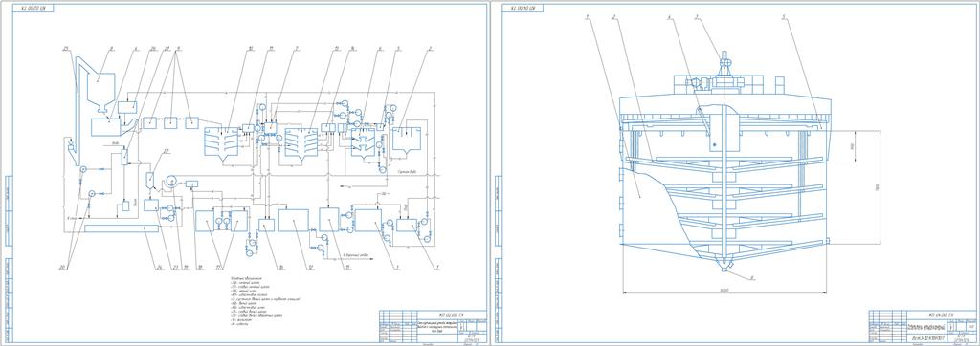The height and width of the screenshot is (346, 980).
Task: Select the largest rectangular tank in the bottom row
Action: coord(293,220)
